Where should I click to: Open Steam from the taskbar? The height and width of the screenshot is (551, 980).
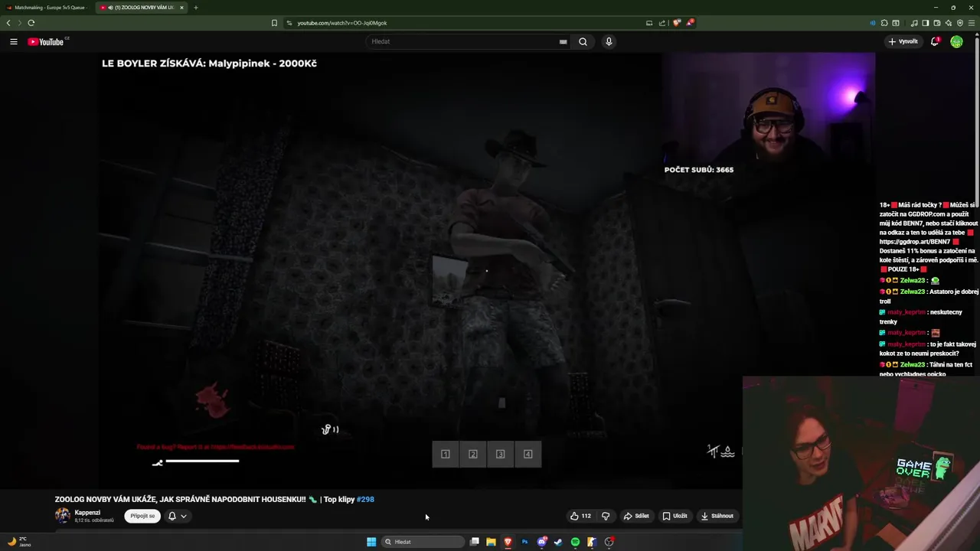point(558,542)
